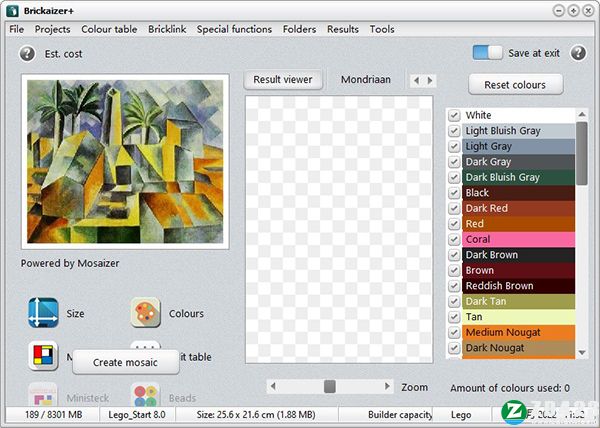Image resolution: width=600 pixels, height=428 pixels.
Task: Uncheck the Light Gray checkbox
Action: (454, 146)
